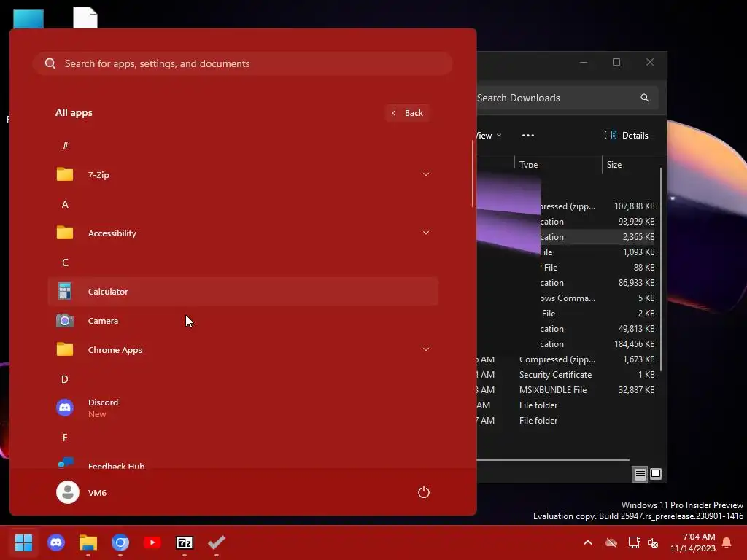Open the Accessibility folder icon

(x=65, y=233)
